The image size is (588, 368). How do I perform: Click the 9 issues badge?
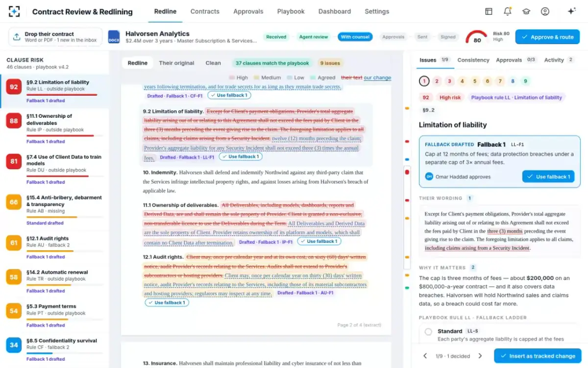coord(330,63)
